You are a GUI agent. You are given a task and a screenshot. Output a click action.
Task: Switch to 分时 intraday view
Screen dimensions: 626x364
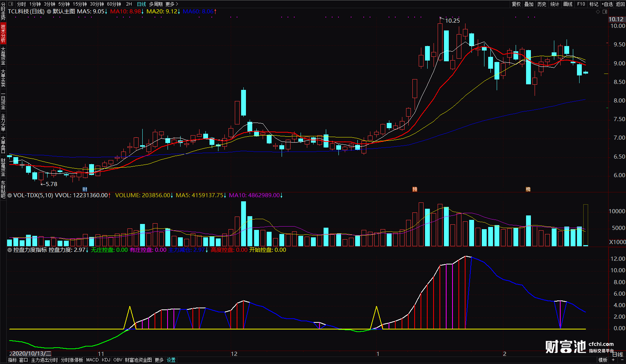click(22, 4)
